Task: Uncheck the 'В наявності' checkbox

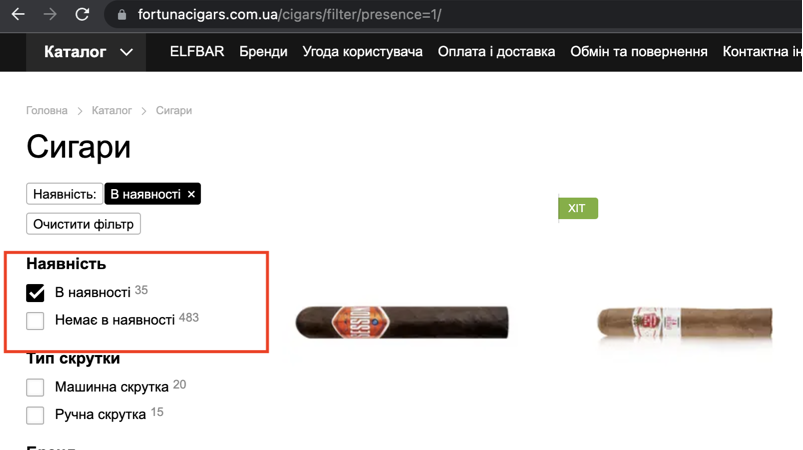Action: click(x=35, y=293)
